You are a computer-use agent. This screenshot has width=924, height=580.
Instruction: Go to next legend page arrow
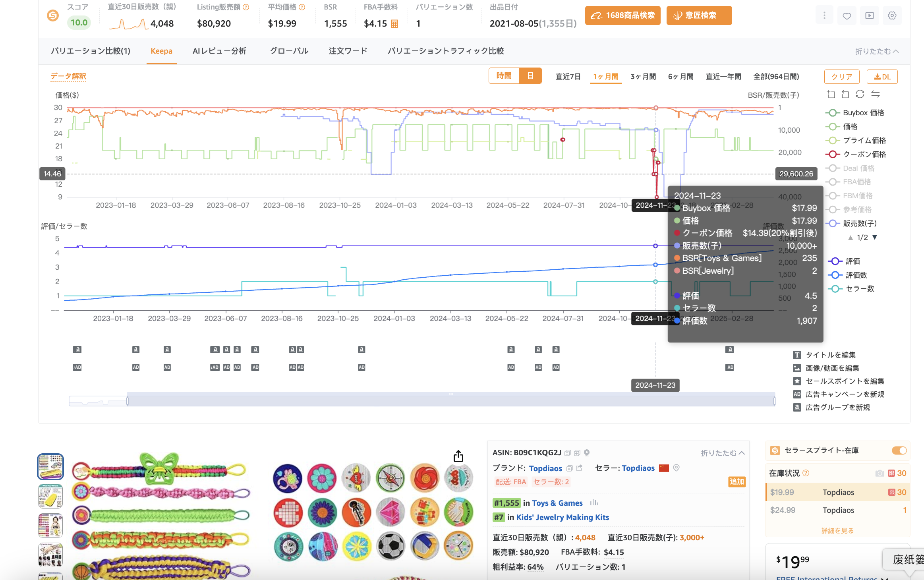point(875,238)
